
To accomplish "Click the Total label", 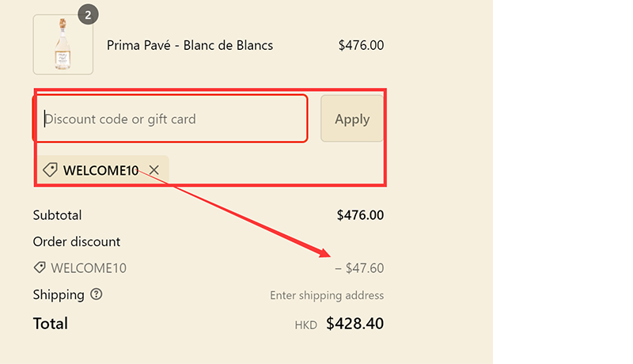I will click(x=51, y=323).
